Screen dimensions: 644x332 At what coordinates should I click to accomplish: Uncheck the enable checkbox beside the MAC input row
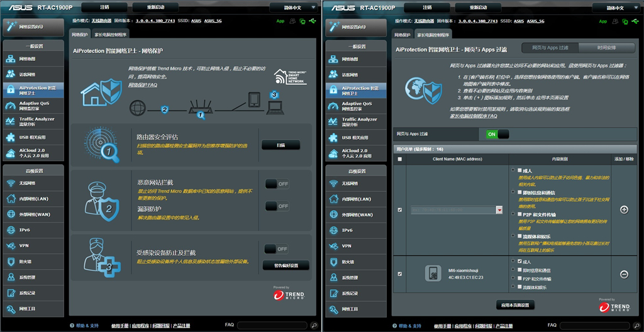click(400, 209)
